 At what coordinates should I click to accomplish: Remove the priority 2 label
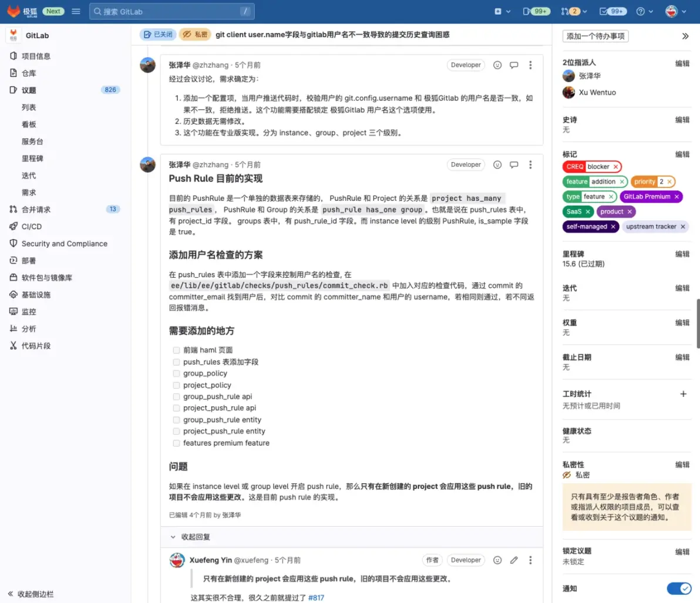click(669, 181)
